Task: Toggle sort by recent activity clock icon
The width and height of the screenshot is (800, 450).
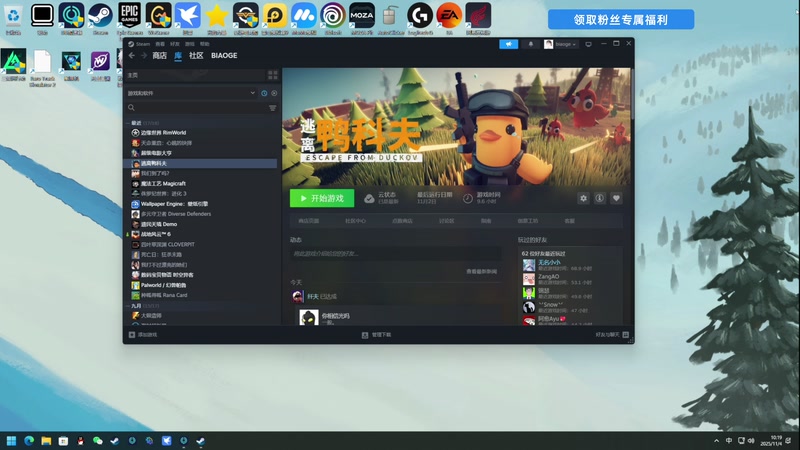Action: 264,93
